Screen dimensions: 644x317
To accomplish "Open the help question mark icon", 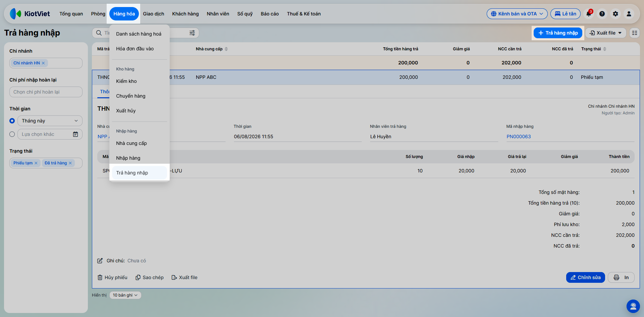I will point(602,14).
